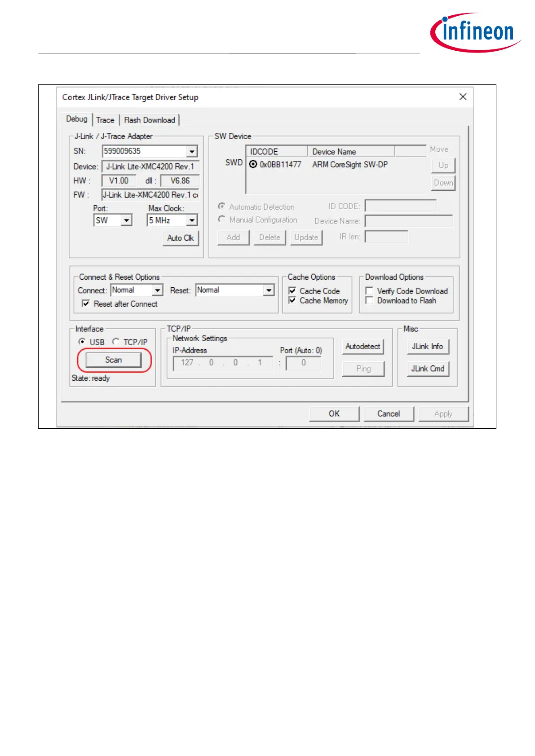Click the Port (Auto: 0) field
Viewport: 535px width, 756px height.
click(x=304, y=363)
